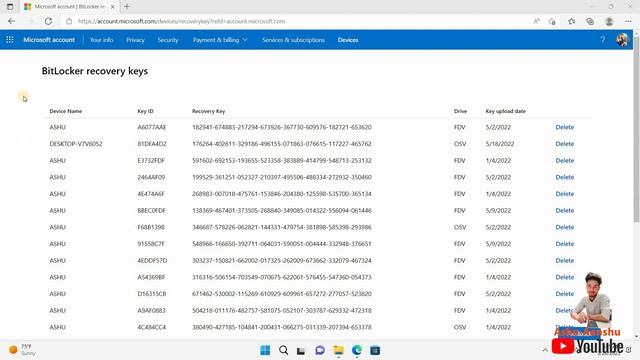
Task: Open browser profile avatar in toolbar
Action: click(609, 21)
